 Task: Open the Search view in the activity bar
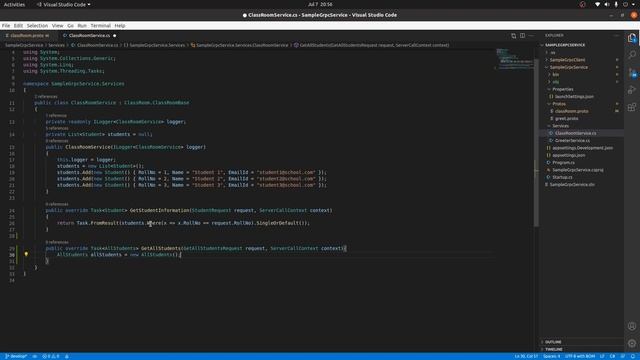pyautogui.click(x=632, y=55)
